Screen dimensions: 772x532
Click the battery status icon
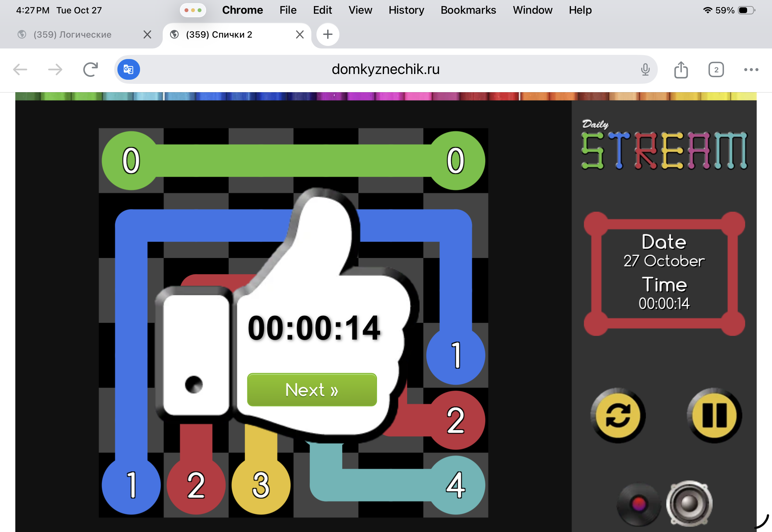(x=746, y=10)
